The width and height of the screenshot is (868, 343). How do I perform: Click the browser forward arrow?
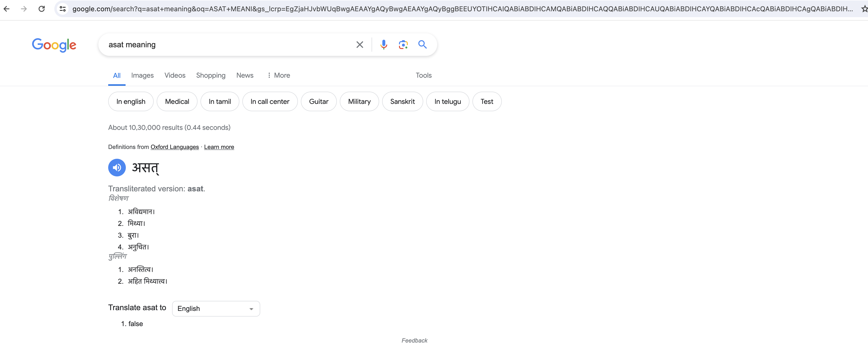pos(23,9)
